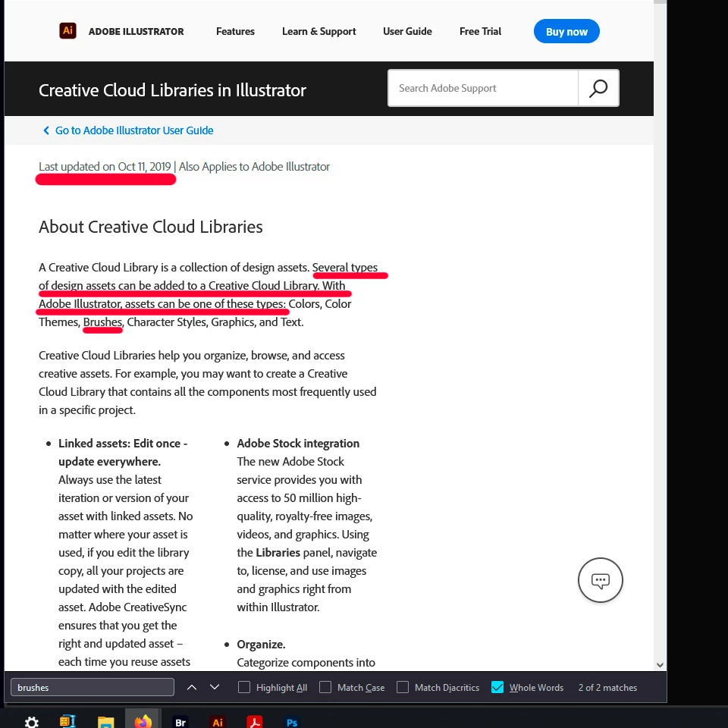This screenshot has width=728, height=728.
Task: Click the underlined word 'Brushes'
Action: (x=102, y=322)
